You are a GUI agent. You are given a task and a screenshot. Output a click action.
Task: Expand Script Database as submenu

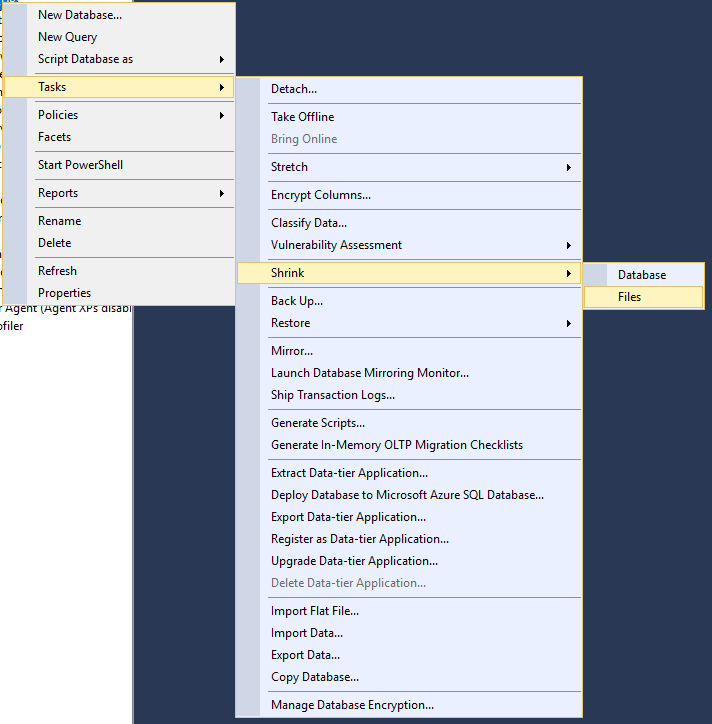[x=85, y=59]
